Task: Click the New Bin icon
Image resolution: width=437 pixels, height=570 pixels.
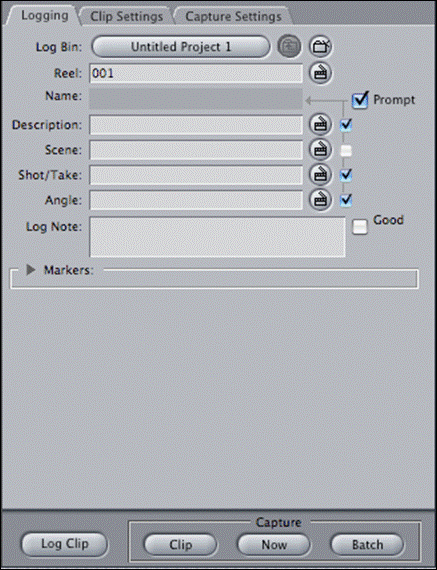Action: click(321, 47)
